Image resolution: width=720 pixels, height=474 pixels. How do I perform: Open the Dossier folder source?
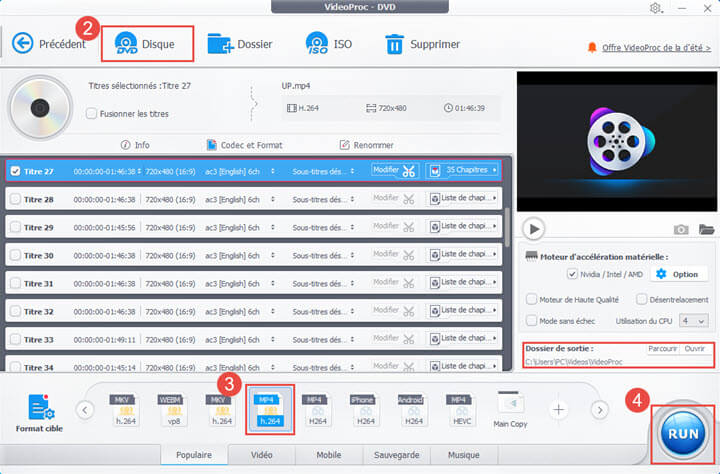coord(240,44)
